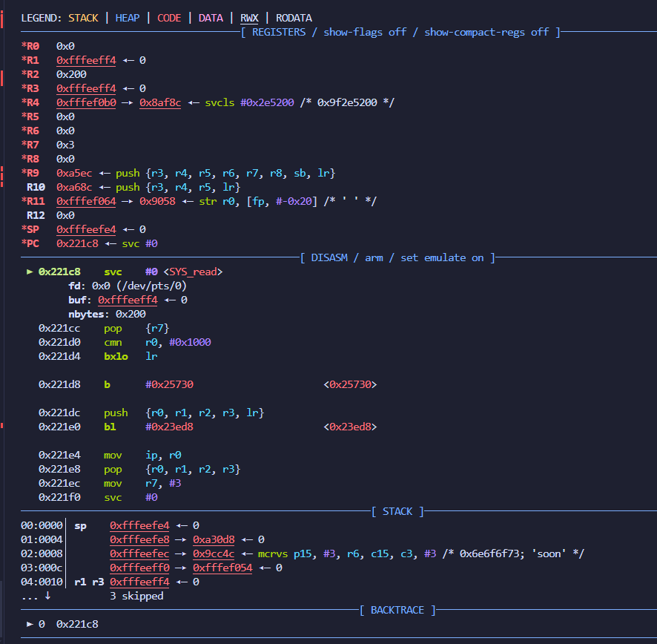Click the backtrace frame 0 arrow marker
The width and height of the screenshot is (657, 644).
[30, 624]
